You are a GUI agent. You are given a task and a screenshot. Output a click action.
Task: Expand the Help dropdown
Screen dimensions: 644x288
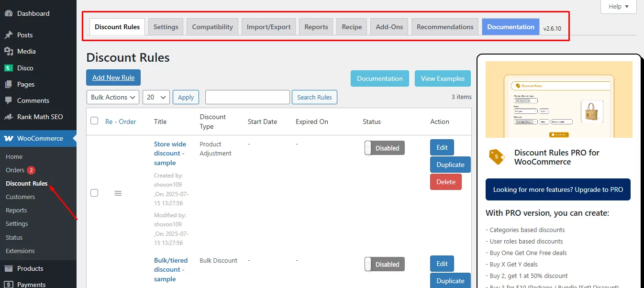(x=619, y=7)
